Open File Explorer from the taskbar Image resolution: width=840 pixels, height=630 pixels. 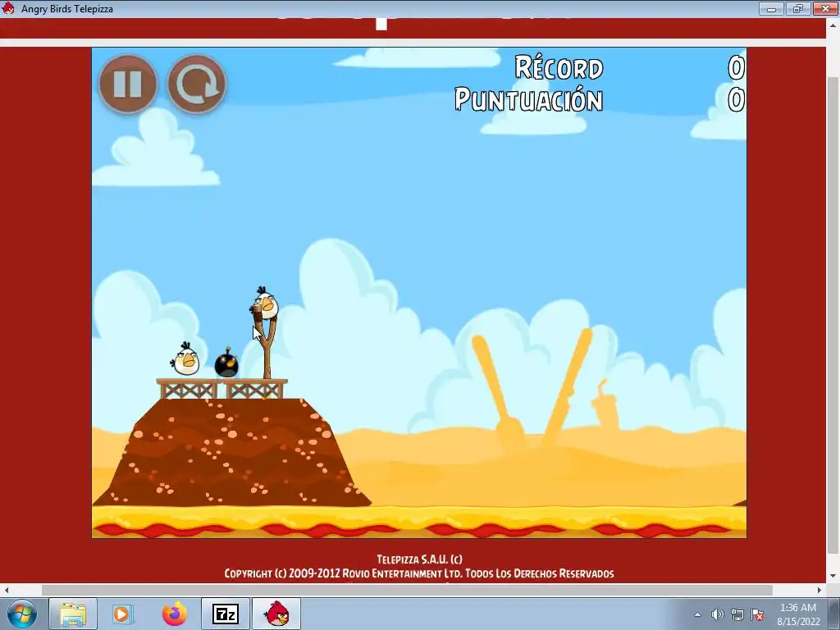[73, 614]
